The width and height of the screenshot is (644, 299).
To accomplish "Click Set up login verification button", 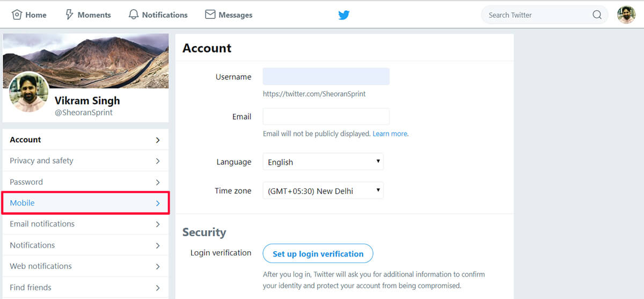I will coord(318,254).
